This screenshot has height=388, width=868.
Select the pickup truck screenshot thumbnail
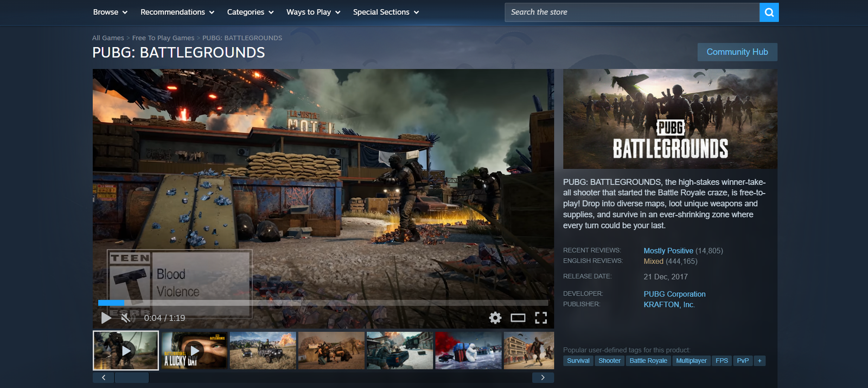point(400,351)
